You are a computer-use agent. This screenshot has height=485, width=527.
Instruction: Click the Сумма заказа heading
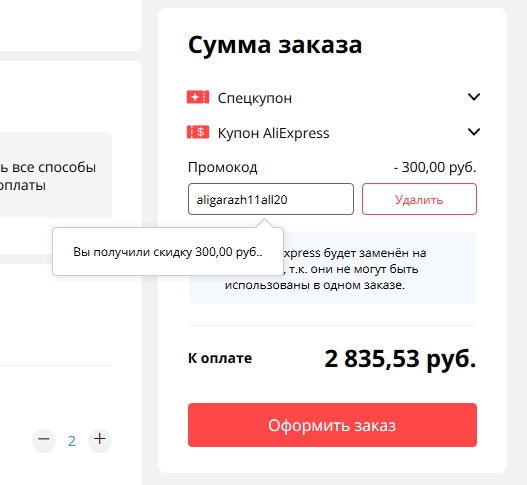pos(275,44)
